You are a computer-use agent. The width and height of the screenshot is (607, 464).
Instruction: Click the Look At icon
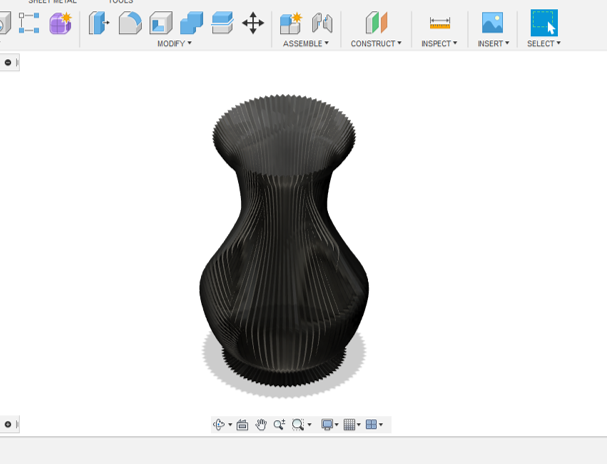242,425
